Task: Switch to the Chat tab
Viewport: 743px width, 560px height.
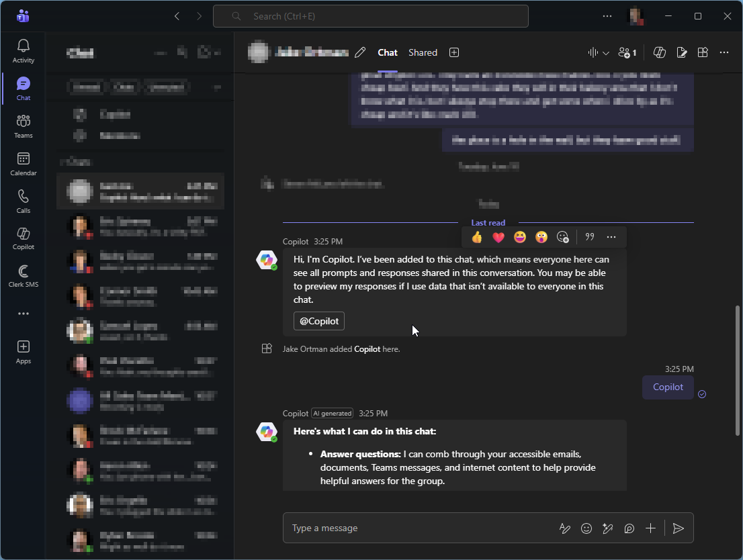Action: (x=387, y=52)
